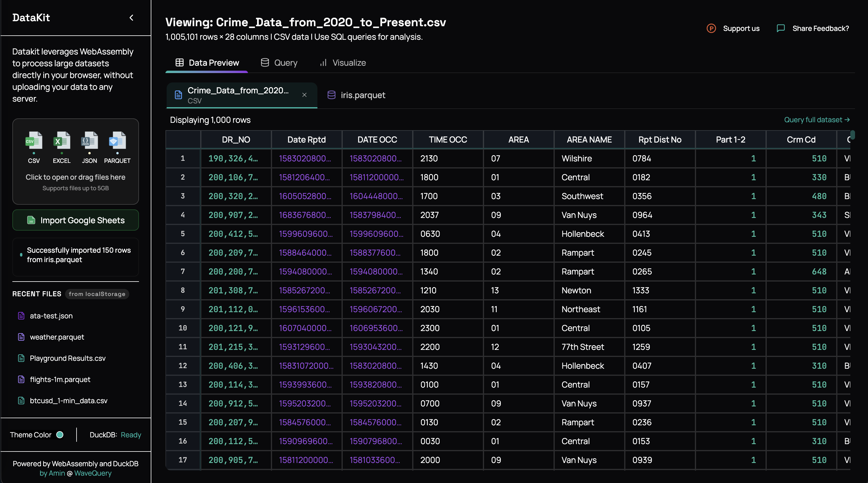Close the Crime_Data_from_2020 file tab

tap(304, 95)
